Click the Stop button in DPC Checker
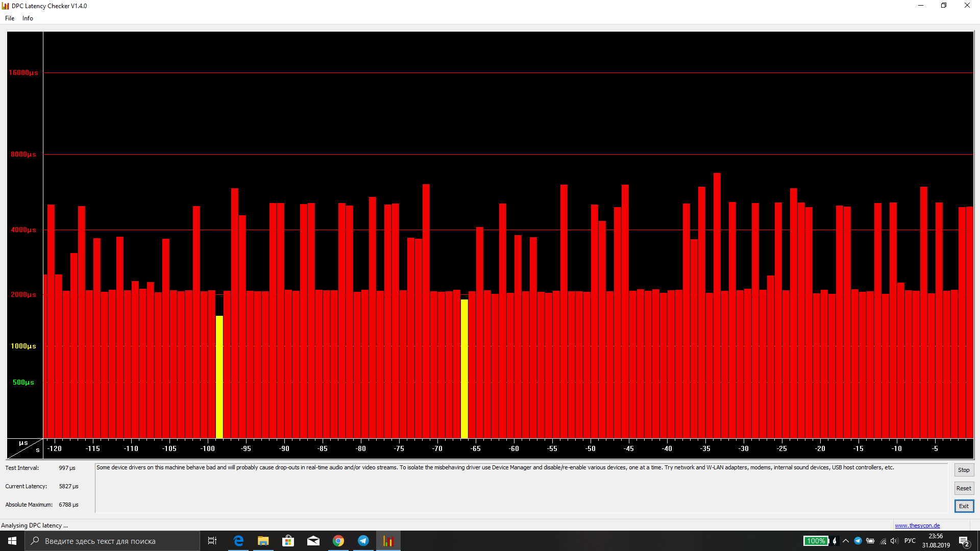The width and height of the screenshot is (980, 551). point(964,469)
